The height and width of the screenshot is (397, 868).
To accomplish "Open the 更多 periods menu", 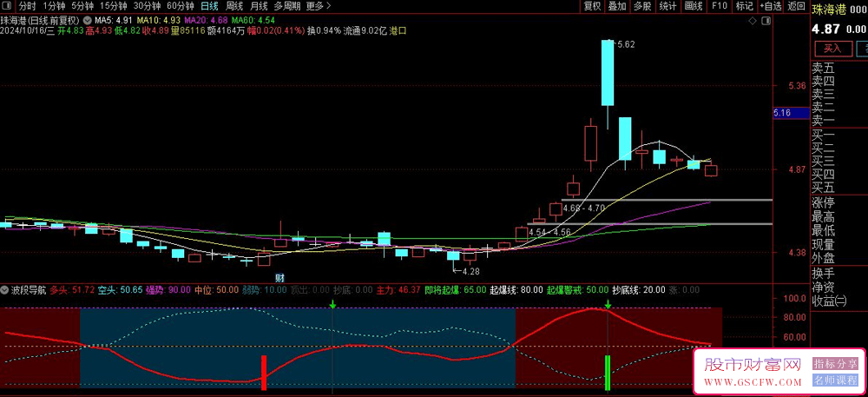I will point(318,6).
